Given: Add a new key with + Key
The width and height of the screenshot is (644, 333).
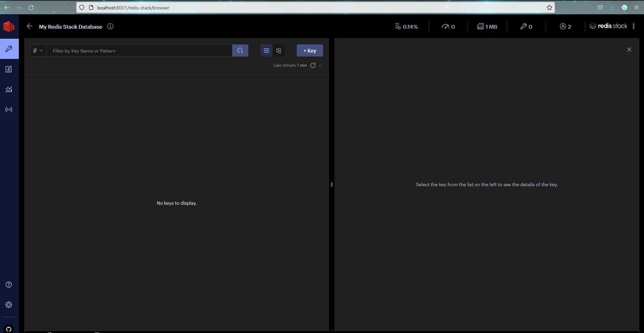Looking at the screenshot, I should 310,51.
